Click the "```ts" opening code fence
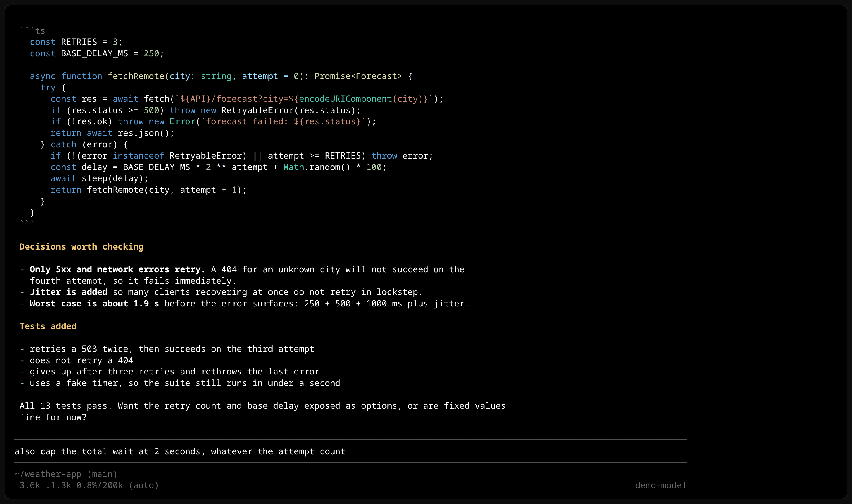Viewport: 852px width, 504px height. (x=32, y=30)
